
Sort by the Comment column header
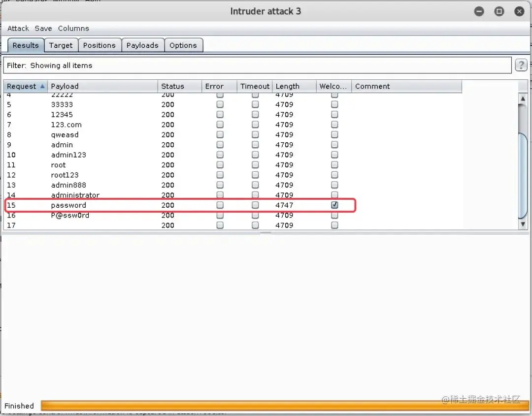406,86
